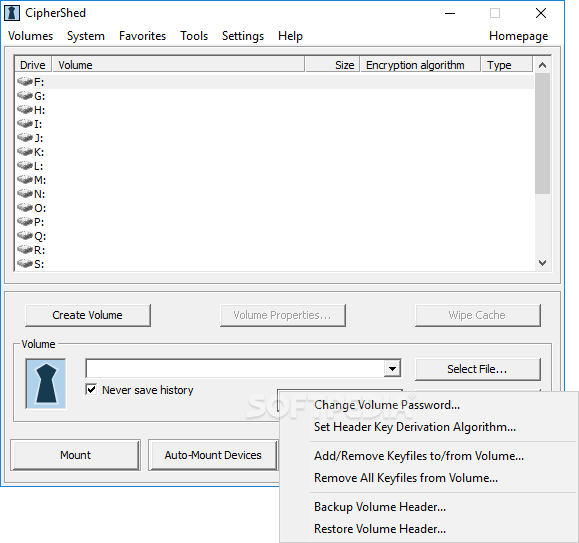The image size is (579, 543).
Task: Select the drive icon for N:
Action: (x=25, y=193)
